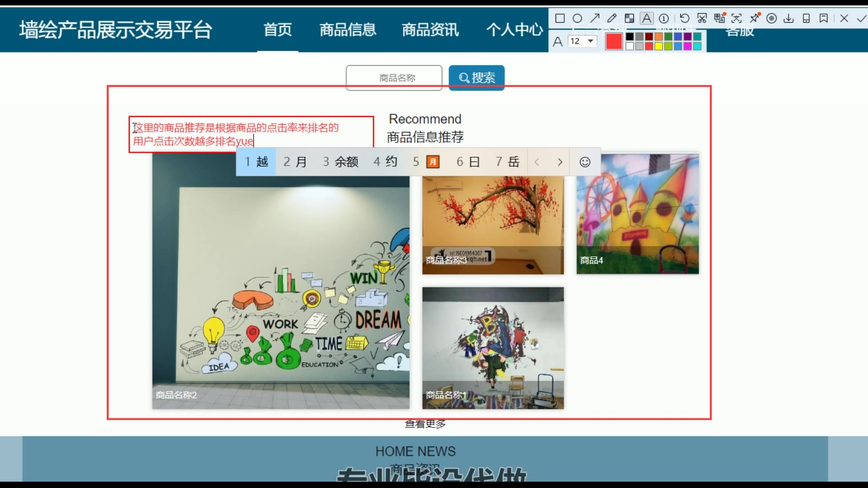868x488 pixels.
Task: Save the screenshot with the download icon
Action: [788, 18]
